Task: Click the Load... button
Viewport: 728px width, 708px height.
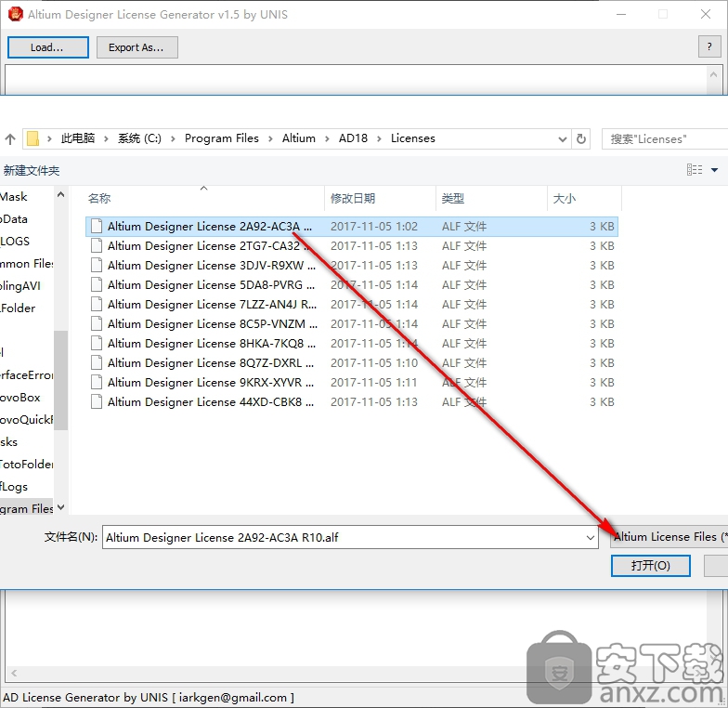Action: pos(48,47)
